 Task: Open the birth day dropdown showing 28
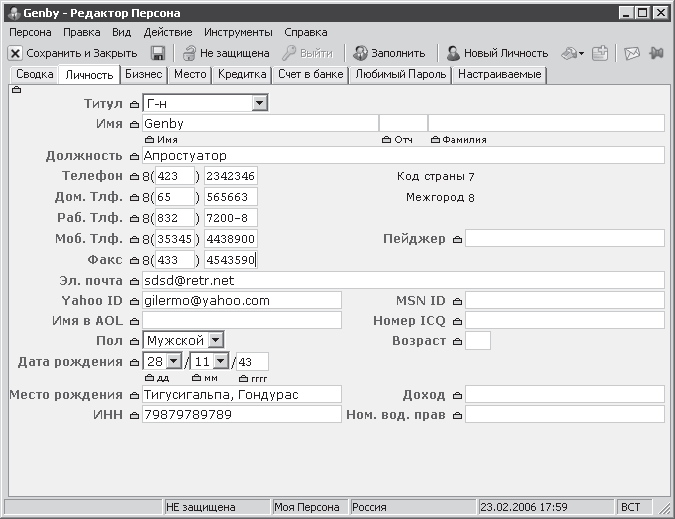click(x=174, y=361)
